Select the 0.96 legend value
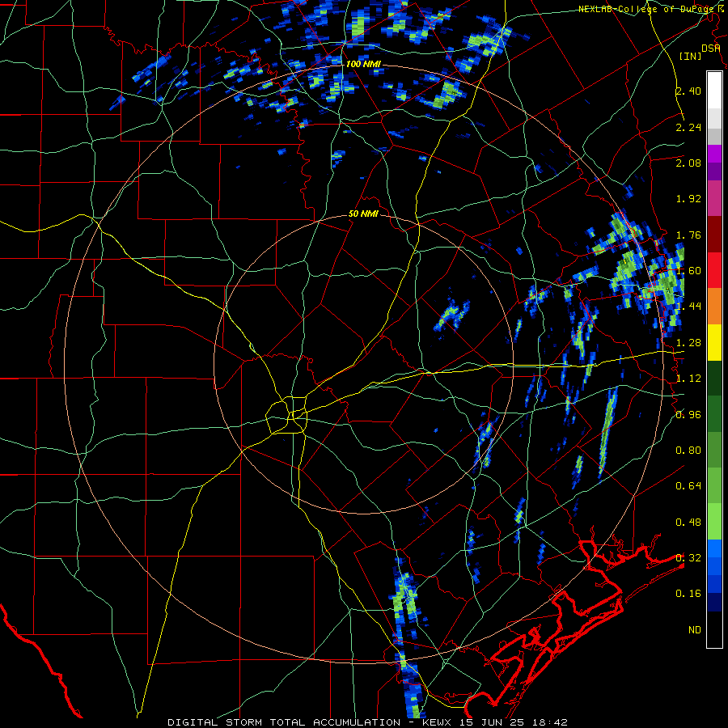The height and width of the screenshot is (728, 728). [688, 415]
